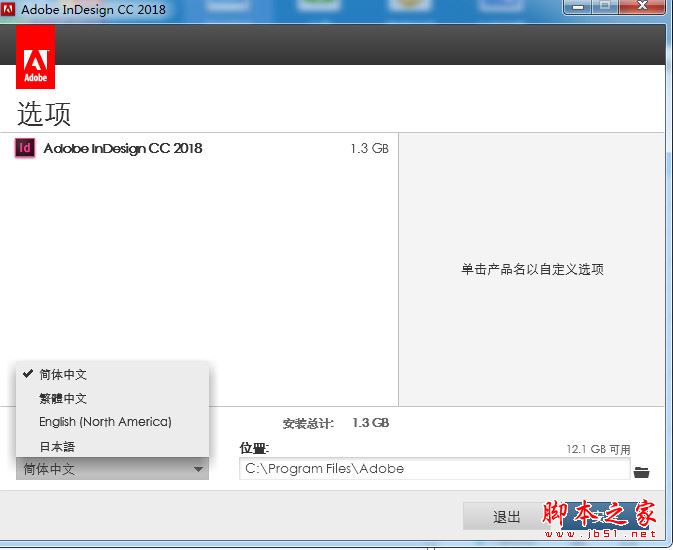Click the 单击产品名以自定义选项 hint text
Image resolution: width=673 pixels, height=550 pixels.
click(x=532, y=269)
